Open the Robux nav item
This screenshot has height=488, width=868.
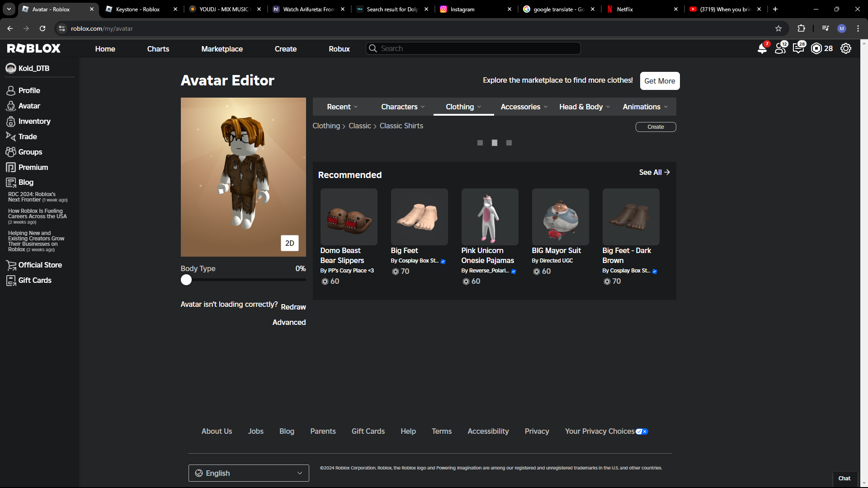(x=339, y=49)
